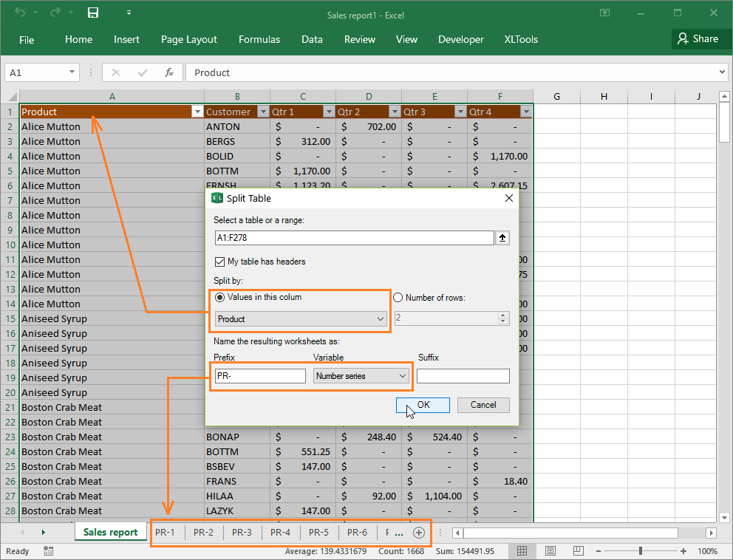This screenshot has width=733, height=560.
Task: Add a new worksheet with the plus icon
Action: click(419, 532)
